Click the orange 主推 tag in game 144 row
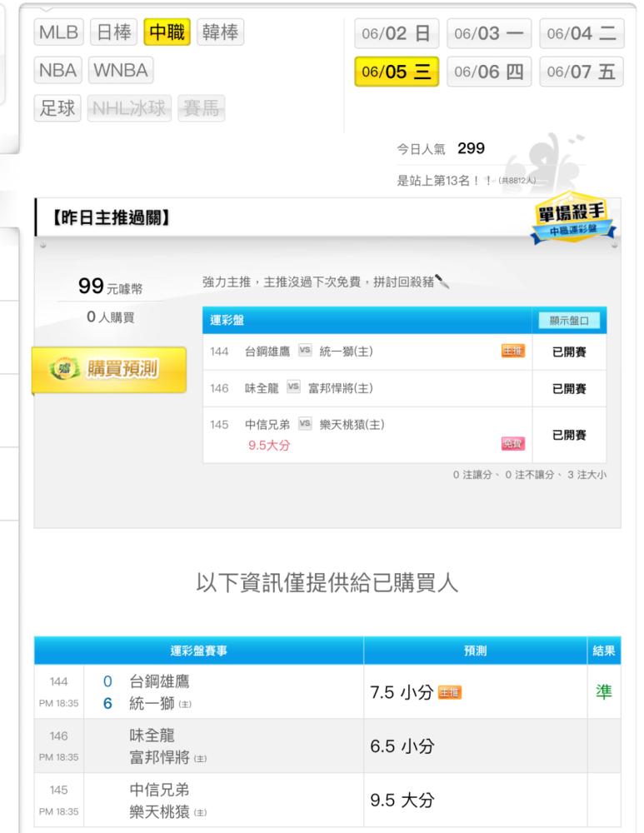 (x=512, y=351)
